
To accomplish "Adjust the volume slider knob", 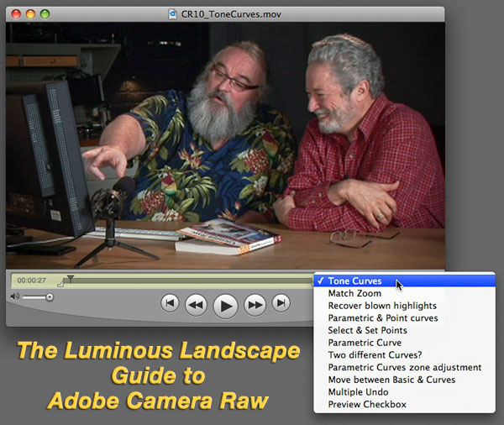I will 50,296.
